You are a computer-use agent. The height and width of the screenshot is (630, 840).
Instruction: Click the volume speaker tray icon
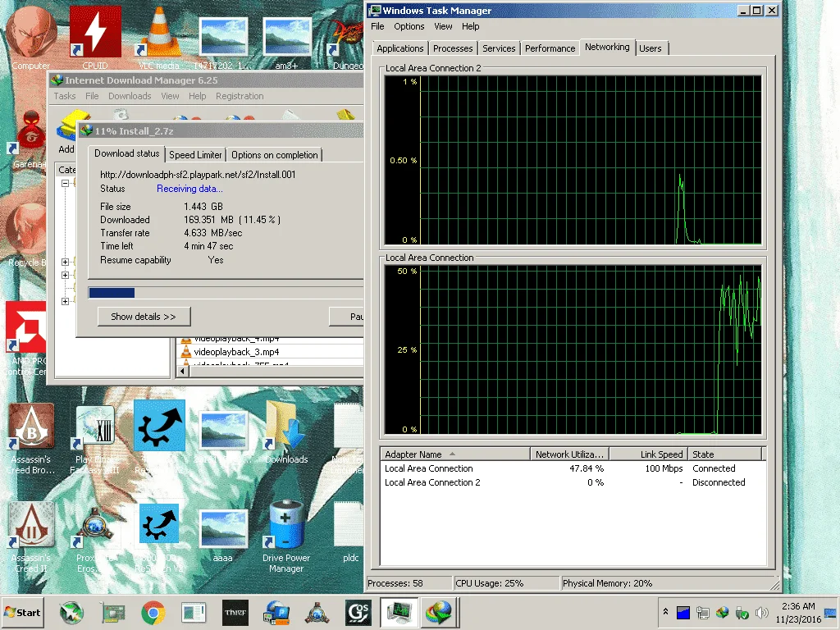[x=760, y=612]
